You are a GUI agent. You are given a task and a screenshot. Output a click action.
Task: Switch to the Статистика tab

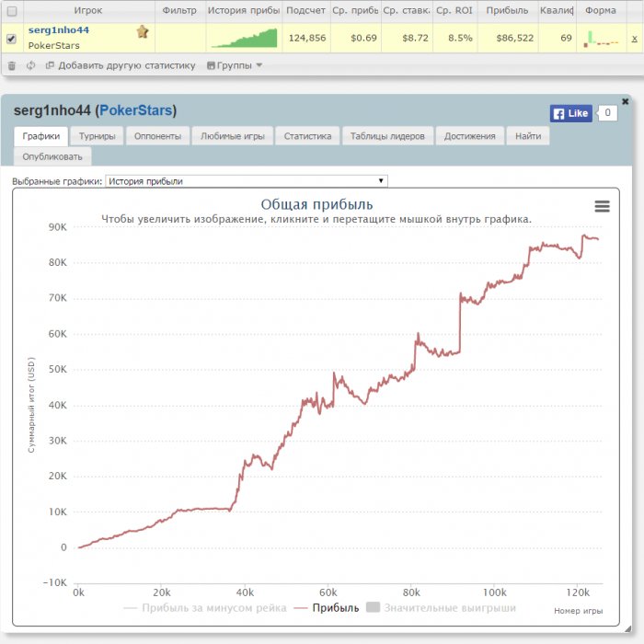pos(307,136)
